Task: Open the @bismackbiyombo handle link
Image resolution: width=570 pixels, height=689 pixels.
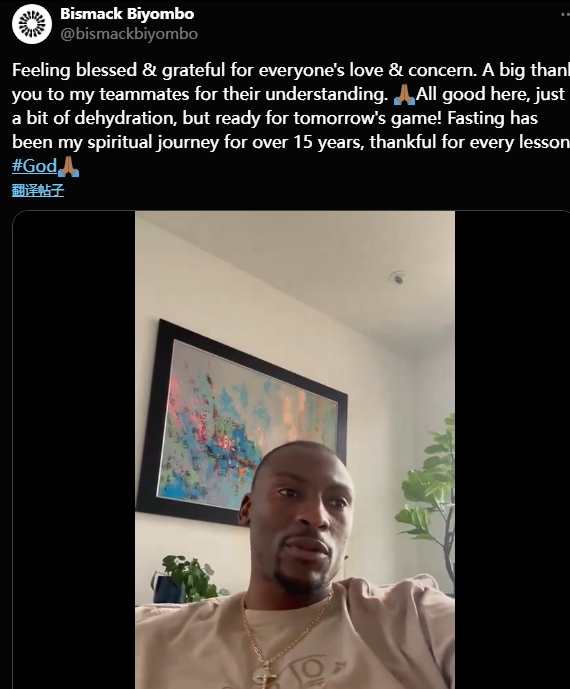Action: [x=129, y=34]
